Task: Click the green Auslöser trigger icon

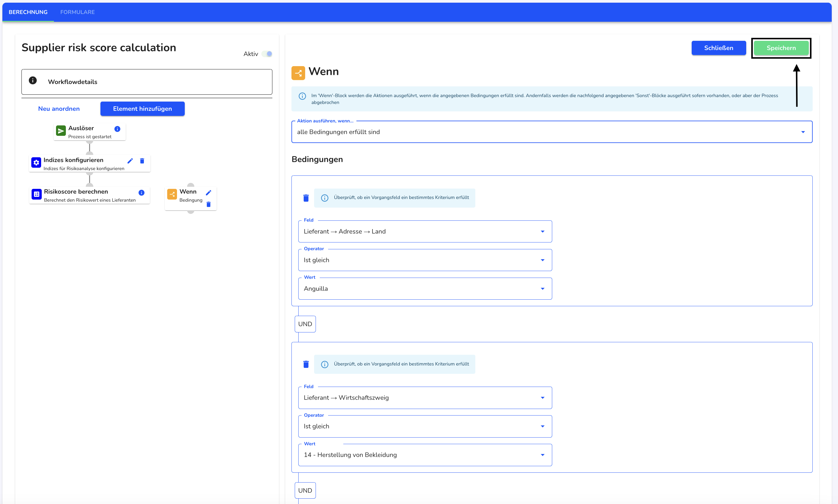Action: coord(61,131)
